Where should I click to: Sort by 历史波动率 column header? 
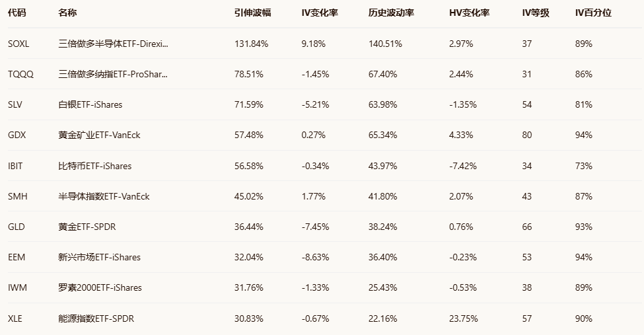pos(390,13)
